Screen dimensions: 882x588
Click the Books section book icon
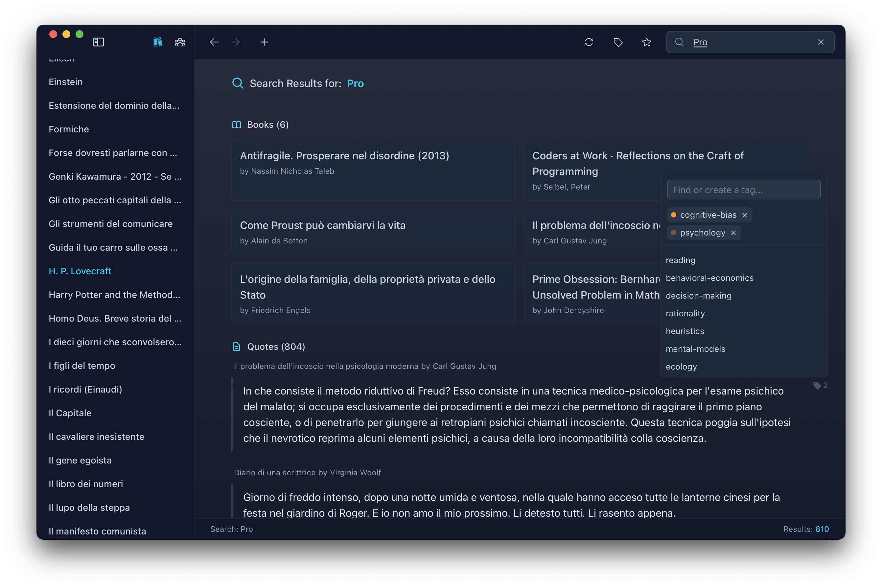(x=236, y=124)
